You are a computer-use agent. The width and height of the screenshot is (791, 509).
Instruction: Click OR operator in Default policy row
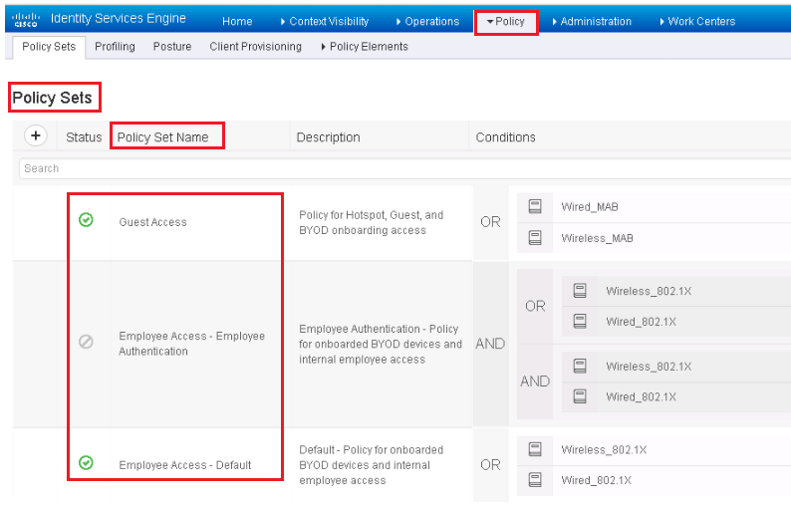490,465
